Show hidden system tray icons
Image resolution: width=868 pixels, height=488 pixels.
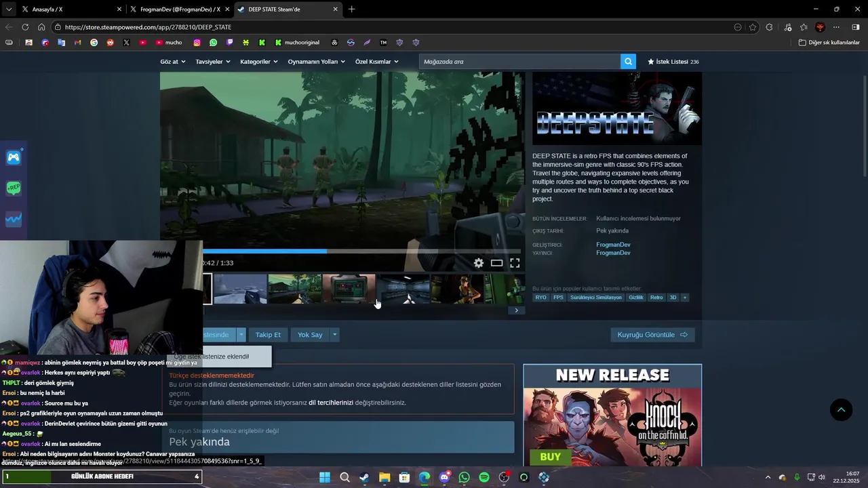point(768,477)
